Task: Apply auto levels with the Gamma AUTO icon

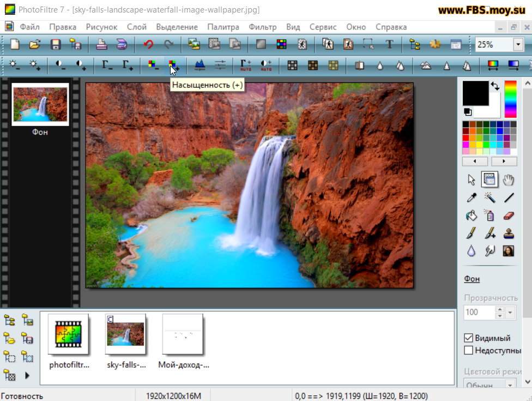Action: coord(245,64)
